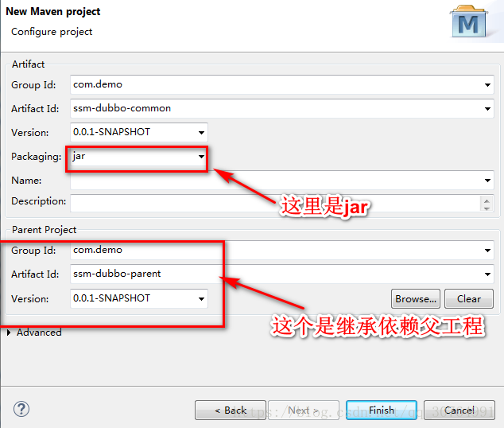Click Description scrollbar up arrow

point(487,200)
